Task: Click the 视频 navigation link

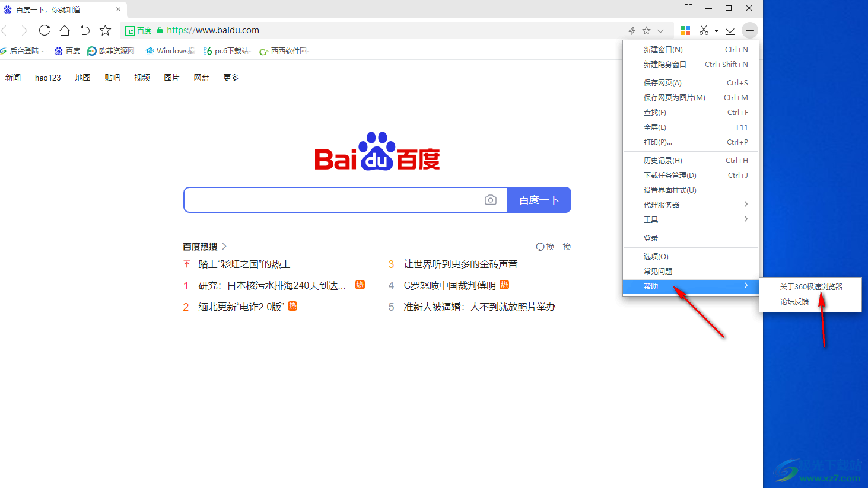Action: pyautogui.click(x=142, y=78)
